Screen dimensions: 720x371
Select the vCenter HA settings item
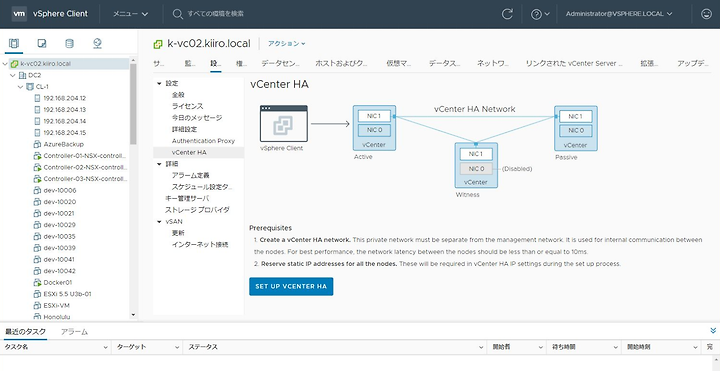pos(198,152)
